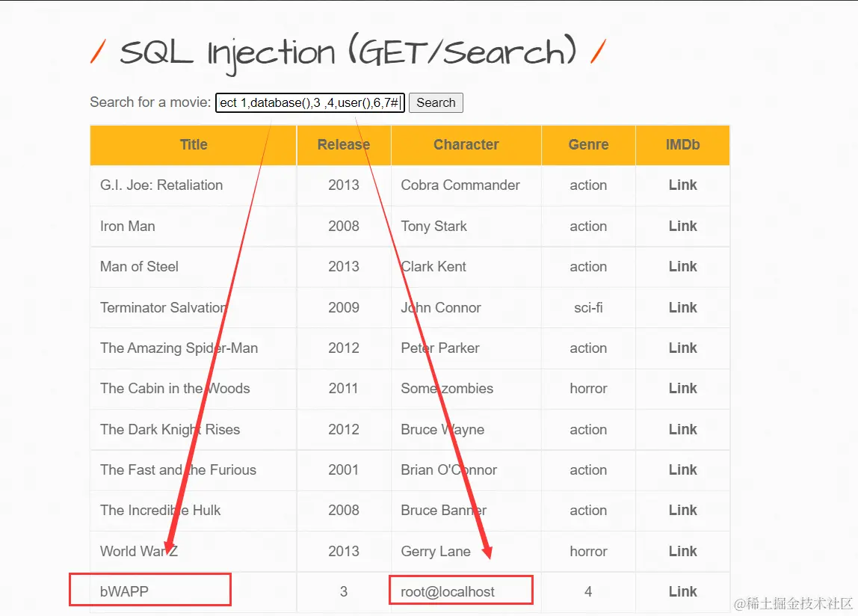Viewport: 858px width, 616px height.
Task: Click character name Bruce Banner
Action: tap(444, 511)
